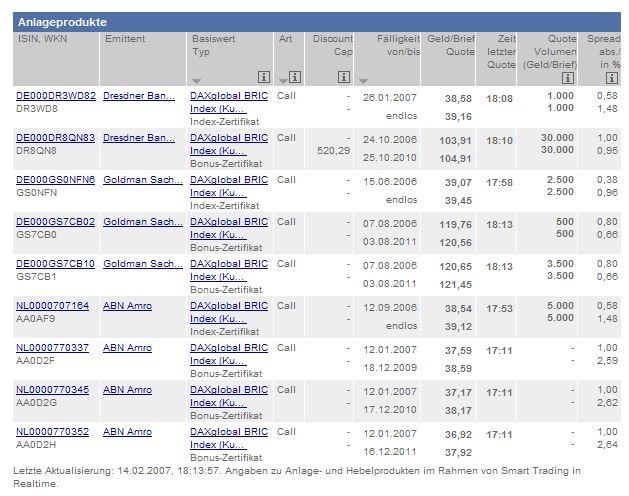Open ISIN link NL0000770352
The height and width of the screenshot is (496, 629).
(53, 432)
